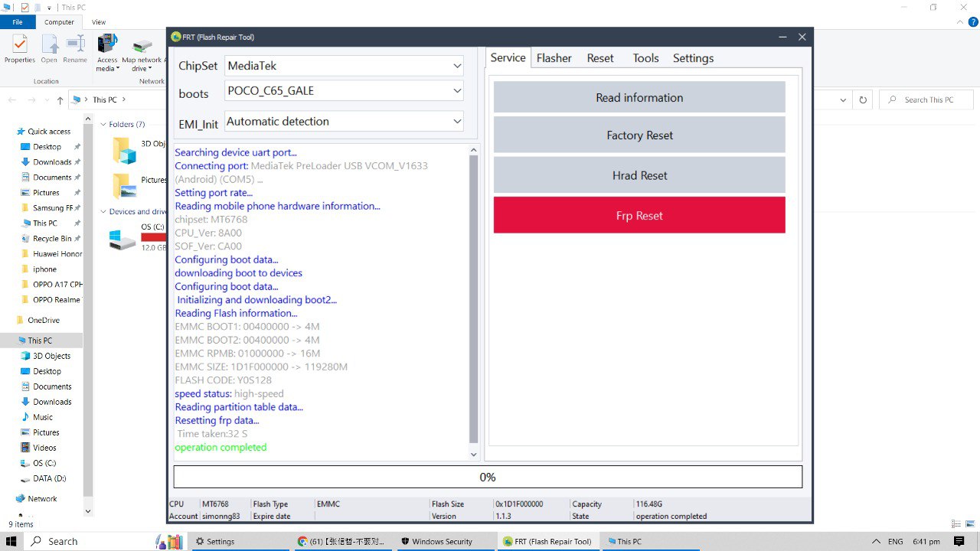Select Recycle Bin in navigation pane

52,239
